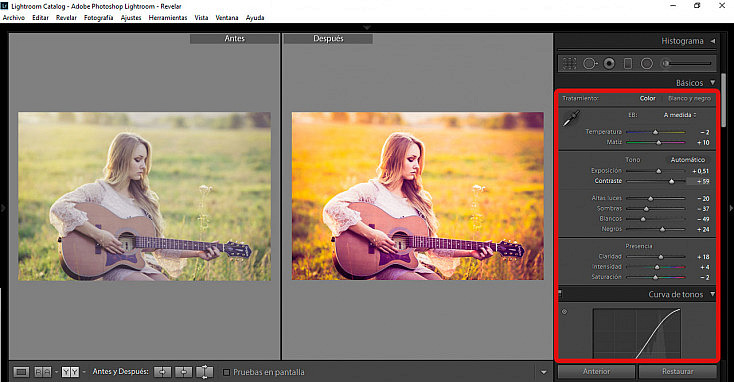This screenshot has height=382, width=734.
Task: Activate the Red Eye Correction tool
Action: click(x=609, y=63)
